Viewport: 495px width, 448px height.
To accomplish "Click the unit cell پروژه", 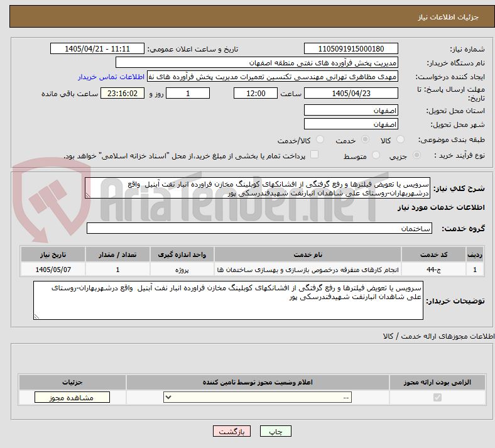I will pos(182,270).
